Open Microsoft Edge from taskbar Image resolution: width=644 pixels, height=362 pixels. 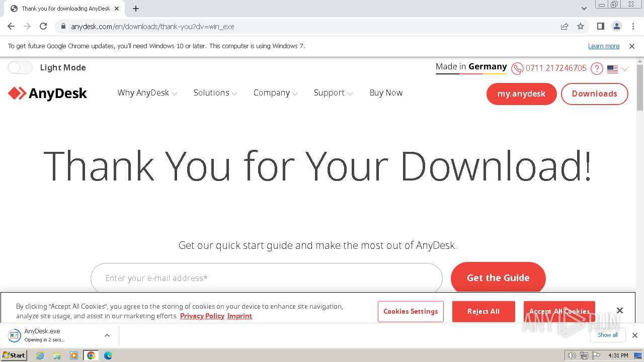[x=108, y=355]
